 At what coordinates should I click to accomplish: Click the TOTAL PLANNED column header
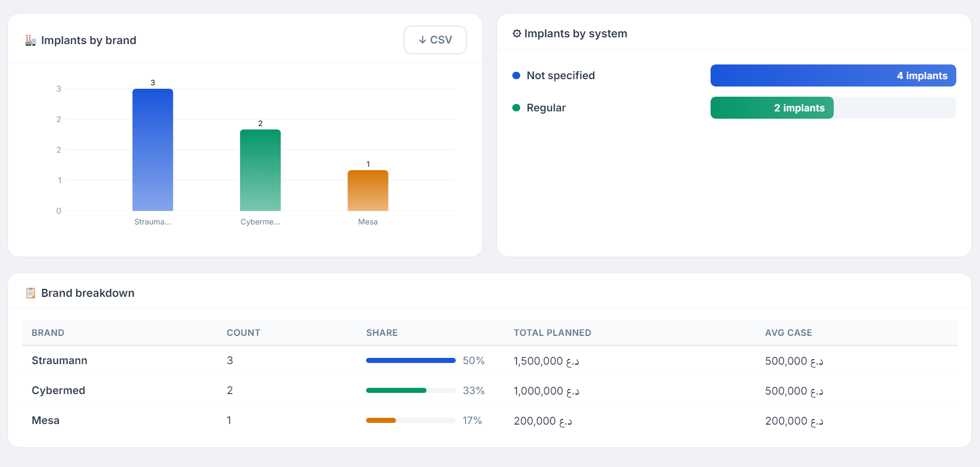tap(552, 333)
